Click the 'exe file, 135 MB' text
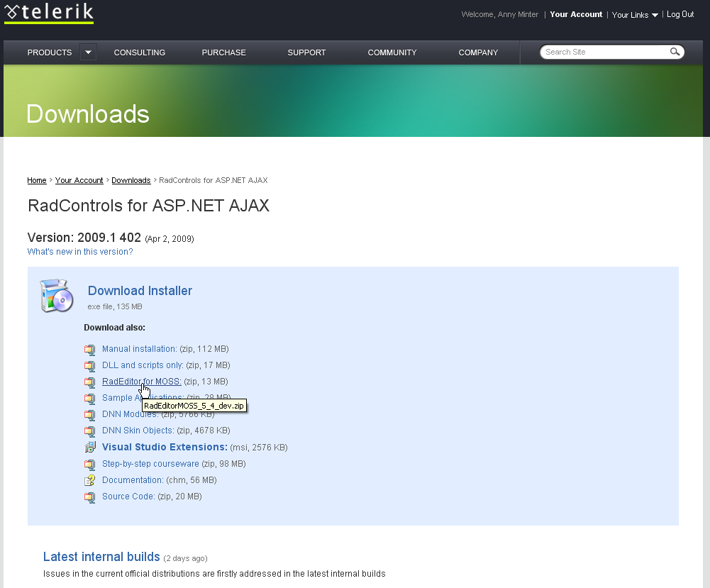This screenshot has height=588, width=710. (115, 307)
